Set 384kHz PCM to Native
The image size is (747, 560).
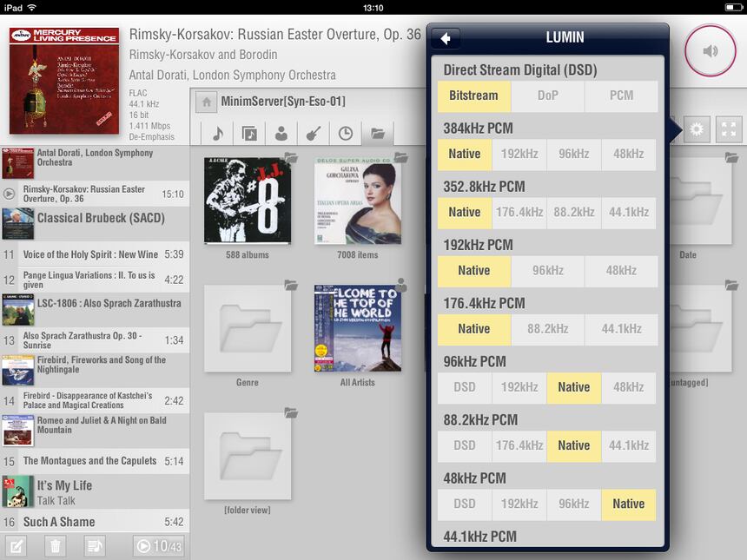click(x=465, y=155)
